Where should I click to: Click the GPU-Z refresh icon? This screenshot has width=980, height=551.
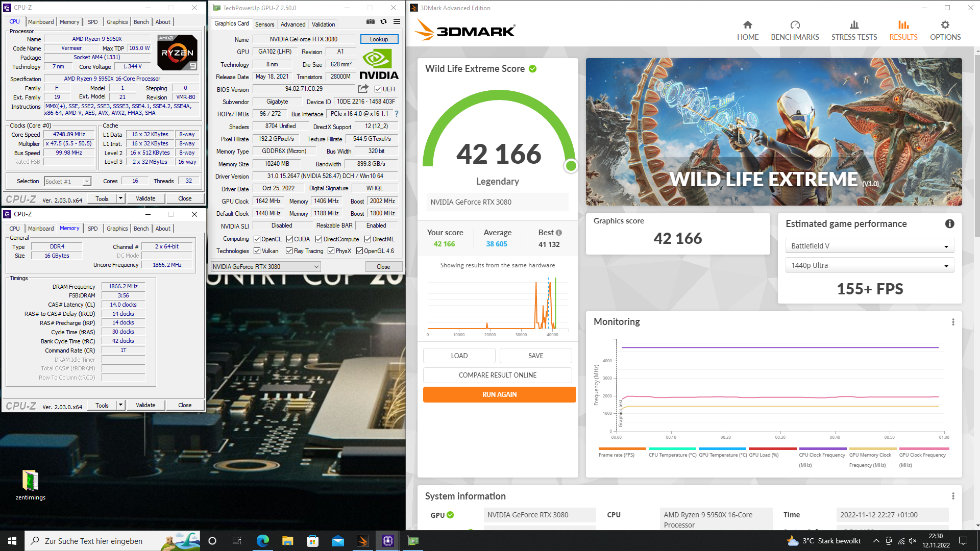384,22
